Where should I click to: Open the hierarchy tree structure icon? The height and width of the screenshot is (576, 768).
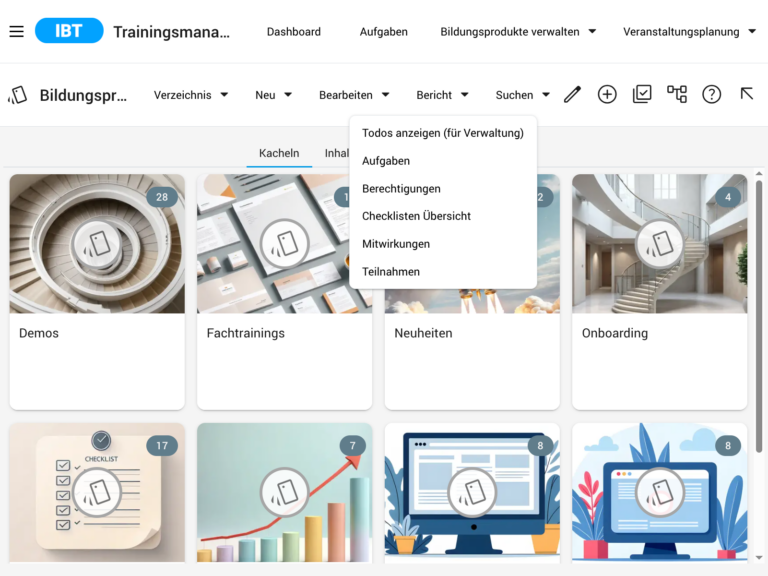pyautogui.click(x=677, y=94)
